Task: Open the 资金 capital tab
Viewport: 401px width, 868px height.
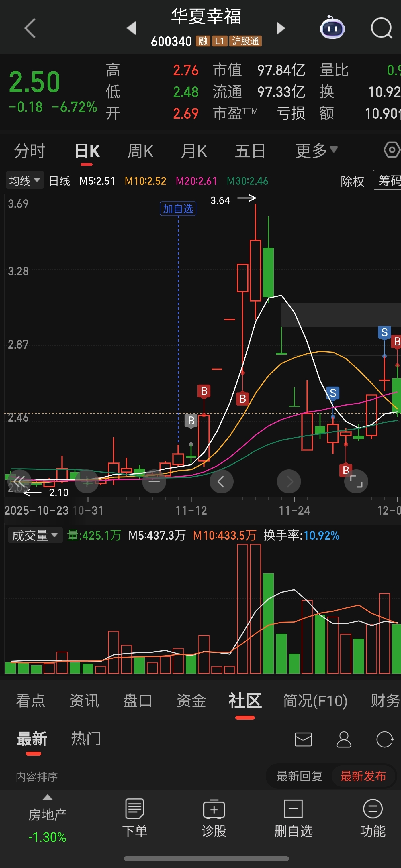Action: coord(191,700)
